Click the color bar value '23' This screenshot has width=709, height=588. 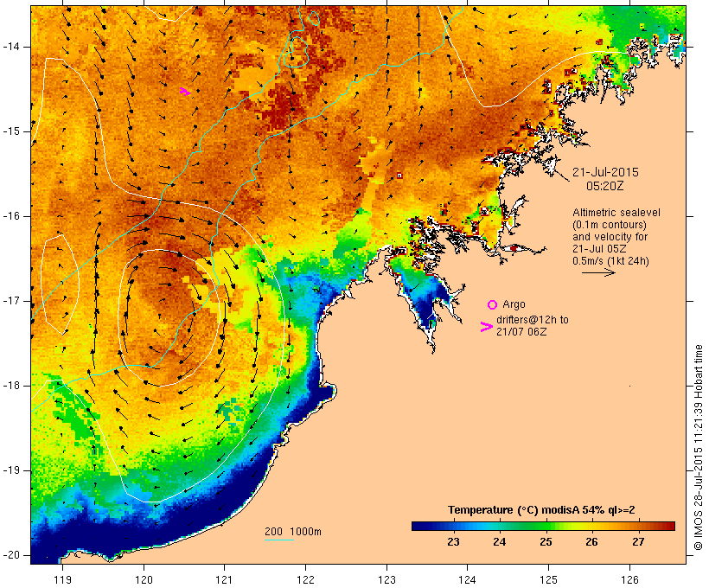453,542
